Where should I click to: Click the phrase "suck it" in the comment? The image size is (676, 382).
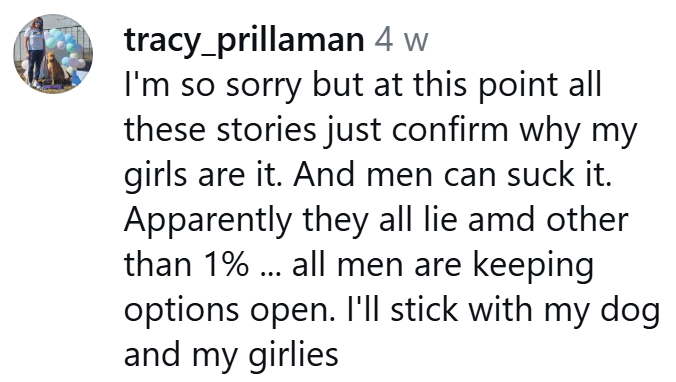tap(559, 175)
